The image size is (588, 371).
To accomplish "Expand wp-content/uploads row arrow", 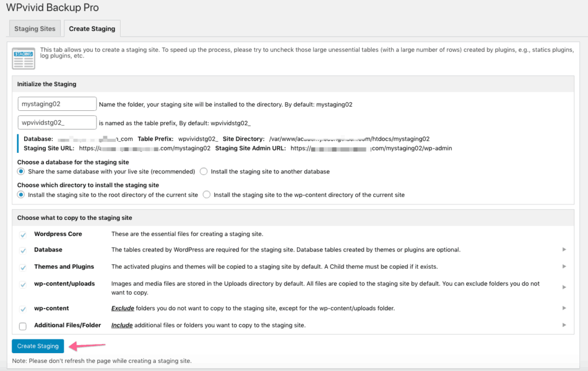I will tap(564, 287).
